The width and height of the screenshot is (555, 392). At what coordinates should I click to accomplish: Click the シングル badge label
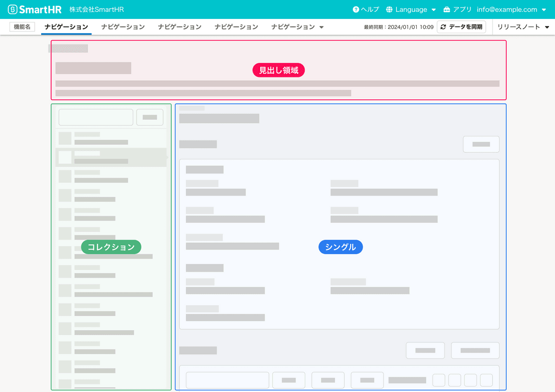click(340, 247)
